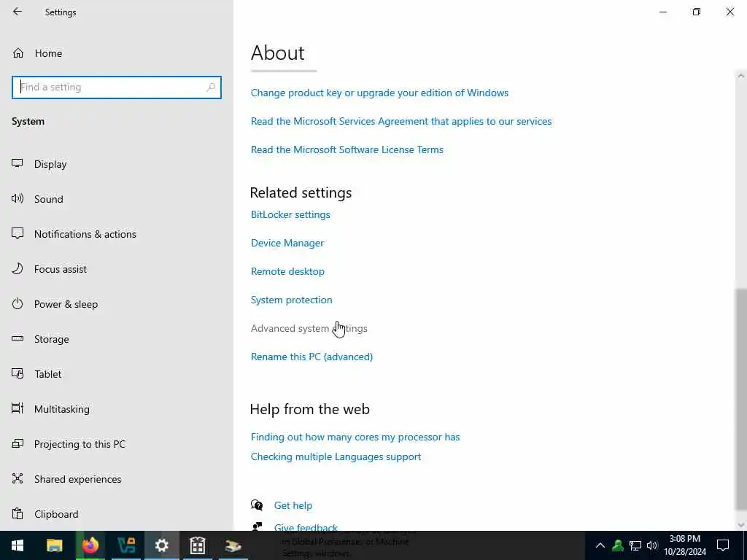Open BitLocker settings link

coord(290,215)
